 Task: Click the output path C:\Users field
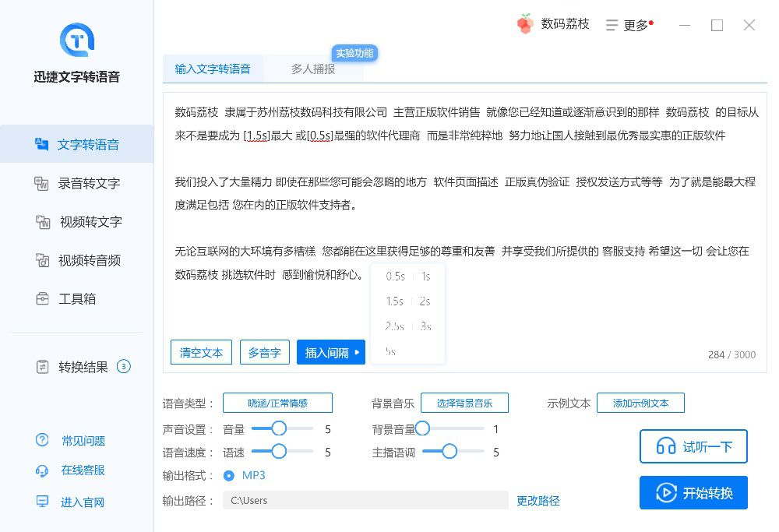(x=365, y=500)
